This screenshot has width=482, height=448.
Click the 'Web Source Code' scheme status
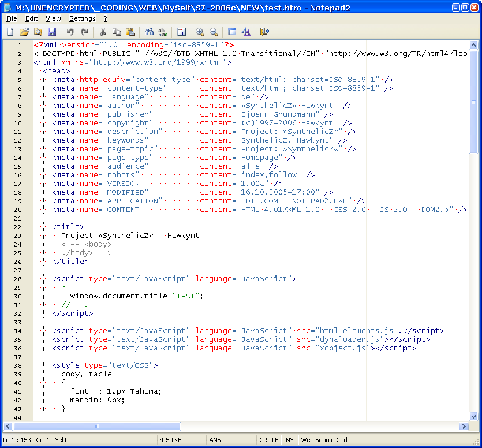pyautogui.click(x=326, y=440)
